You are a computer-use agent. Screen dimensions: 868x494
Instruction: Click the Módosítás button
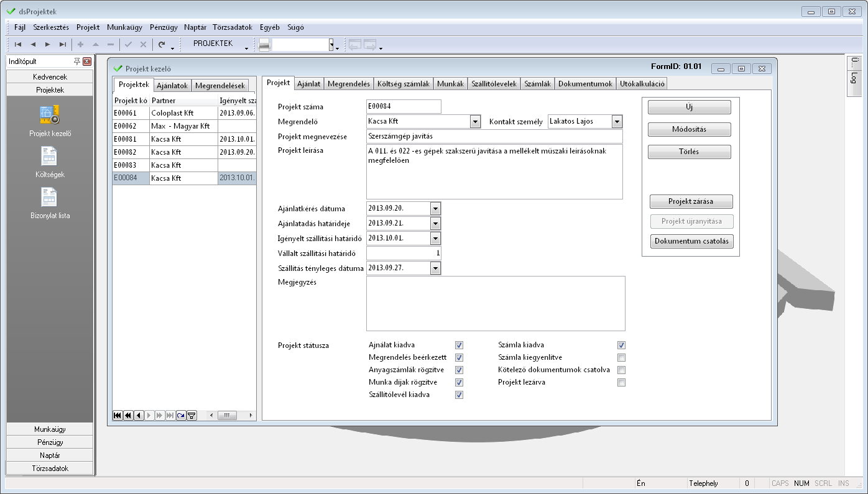click(690, 129)
